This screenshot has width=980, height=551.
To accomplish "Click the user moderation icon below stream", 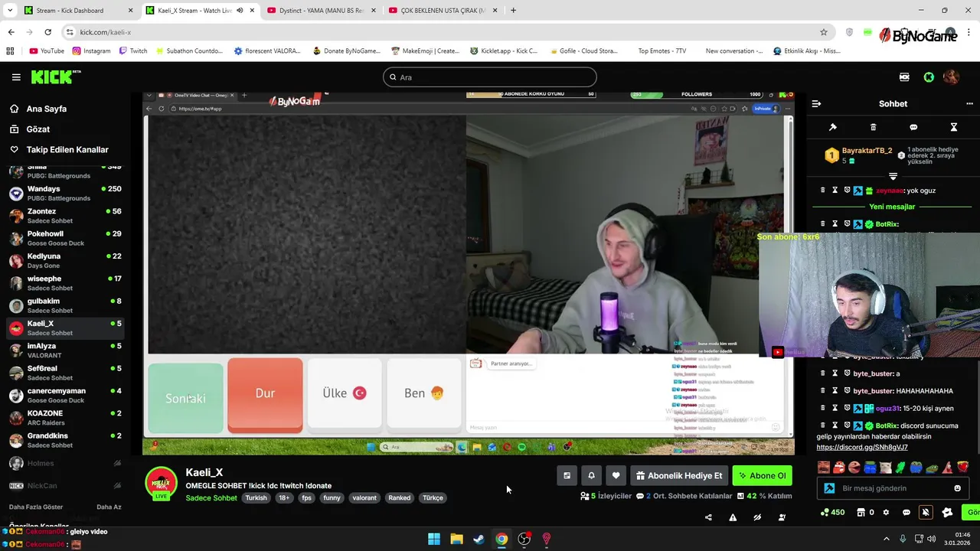I will coord(782,517).
